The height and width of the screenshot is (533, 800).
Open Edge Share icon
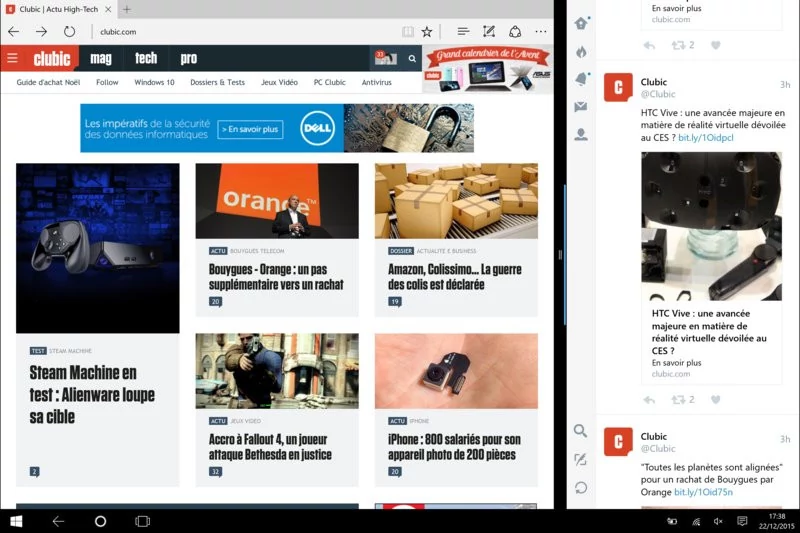(515, 32)
